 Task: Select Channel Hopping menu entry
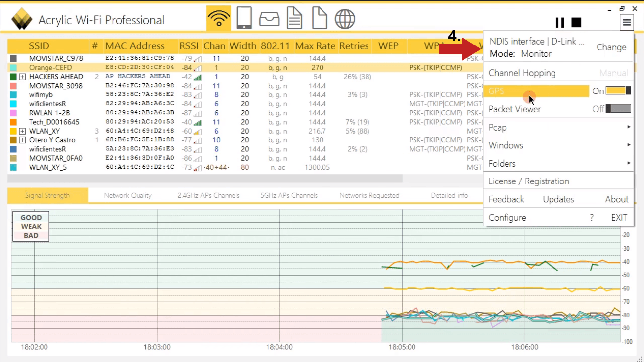[x=522, y=73]
